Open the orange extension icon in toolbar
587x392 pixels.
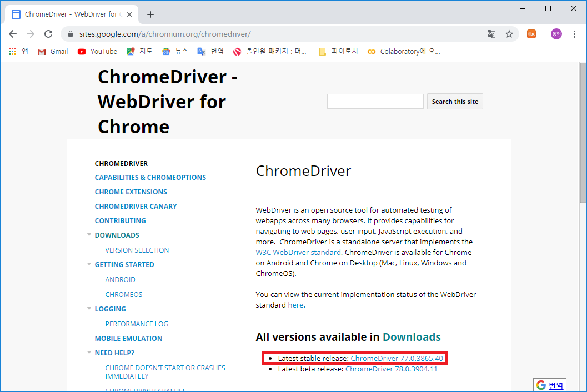coord(531,34)
